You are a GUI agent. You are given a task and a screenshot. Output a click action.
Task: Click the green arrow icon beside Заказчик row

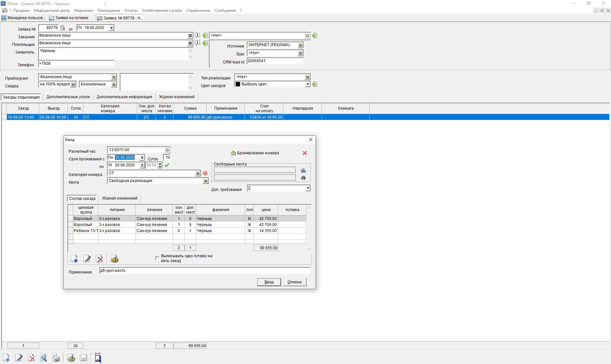point(205,36)
